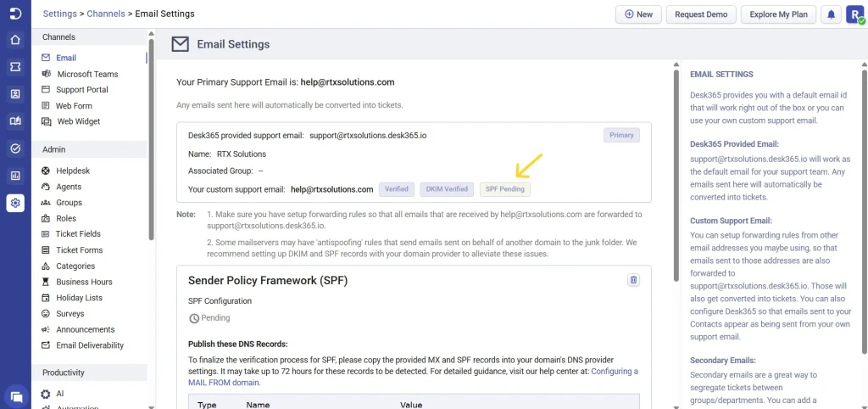Click the Request Demo button
This screenshot has width=868, height=409.
pos(701,14)
